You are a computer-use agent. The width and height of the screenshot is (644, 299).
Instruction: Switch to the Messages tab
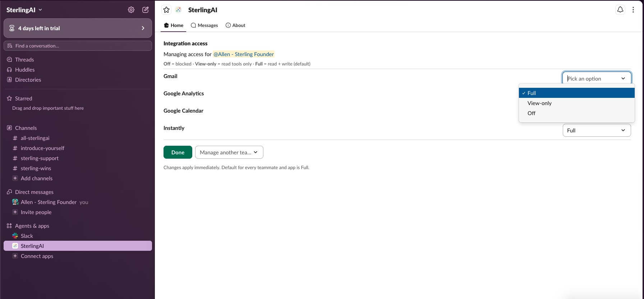[x=204, y=25]
